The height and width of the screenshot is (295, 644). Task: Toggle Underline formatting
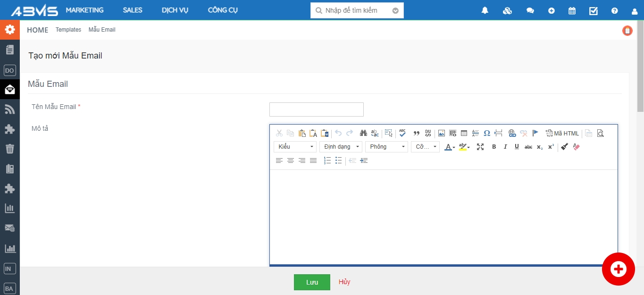pyautogui.click(x=517, y=147)
